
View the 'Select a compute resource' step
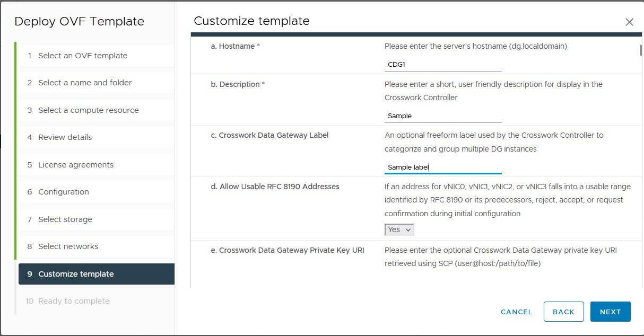tap(88, 110)
